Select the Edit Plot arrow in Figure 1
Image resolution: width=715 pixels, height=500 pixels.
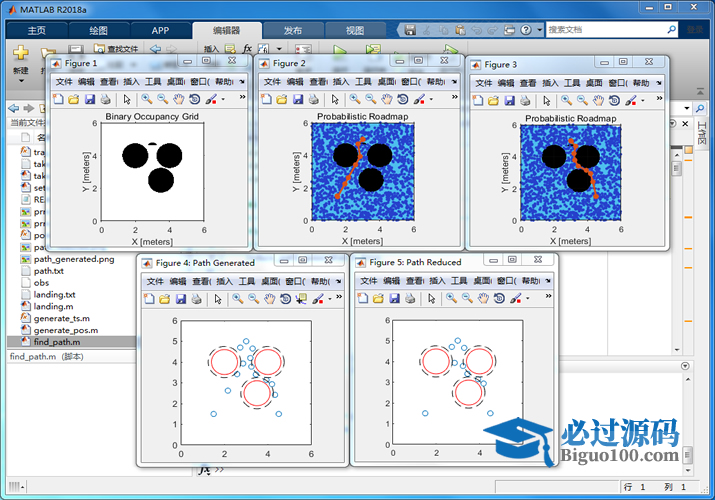tap(127, 99)
